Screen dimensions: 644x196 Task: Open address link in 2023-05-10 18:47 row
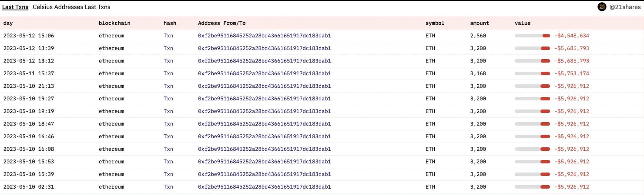264,124
